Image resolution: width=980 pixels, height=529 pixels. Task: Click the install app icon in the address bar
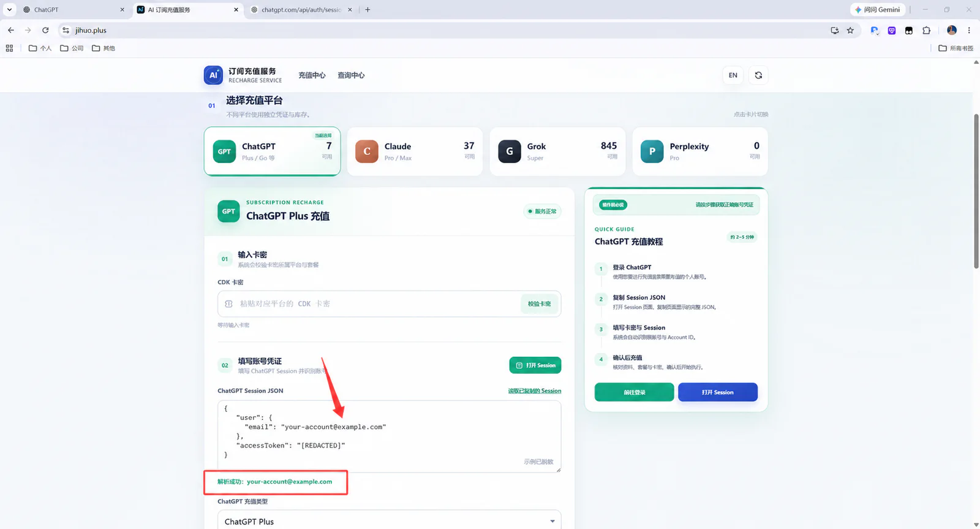(834, 30)
